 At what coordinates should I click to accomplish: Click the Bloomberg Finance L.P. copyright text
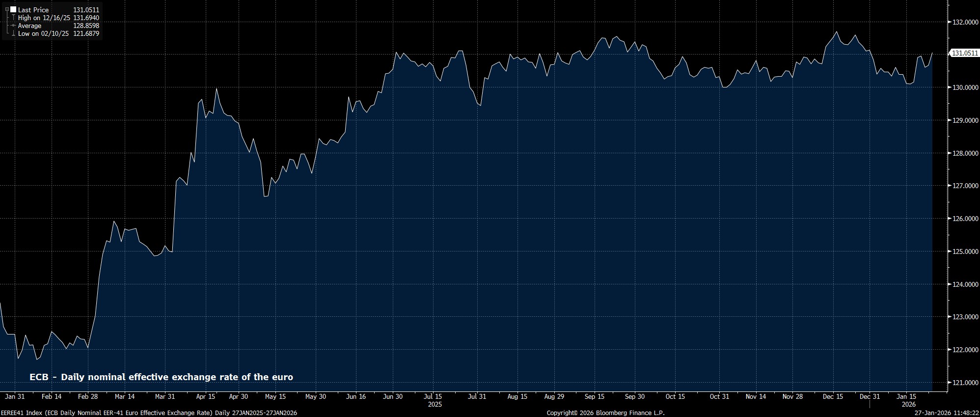click(x=605, y=413)
